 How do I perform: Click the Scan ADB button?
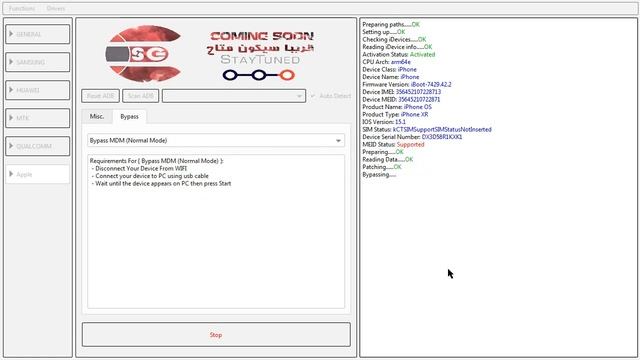[140, 96]
